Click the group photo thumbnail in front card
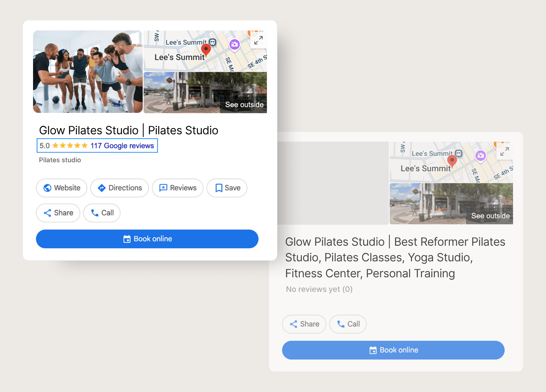Screen dimensions: 546x392 pos(88,72)
